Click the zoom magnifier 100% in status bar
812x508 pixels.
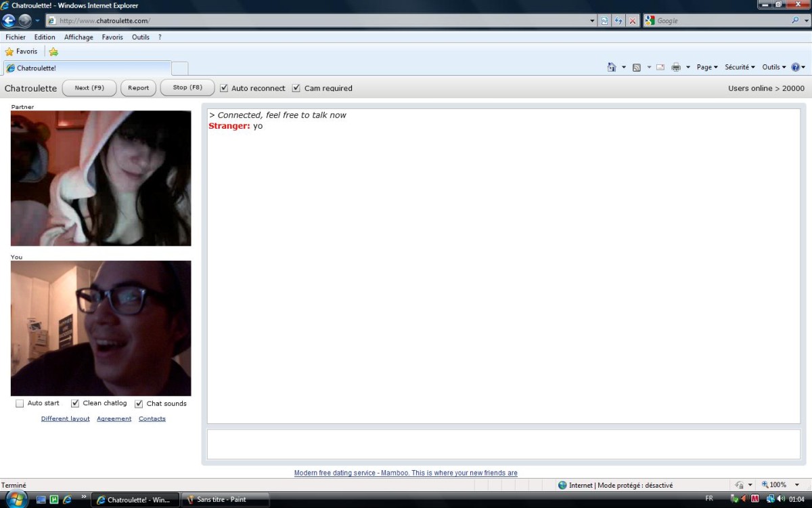point(774,485)
